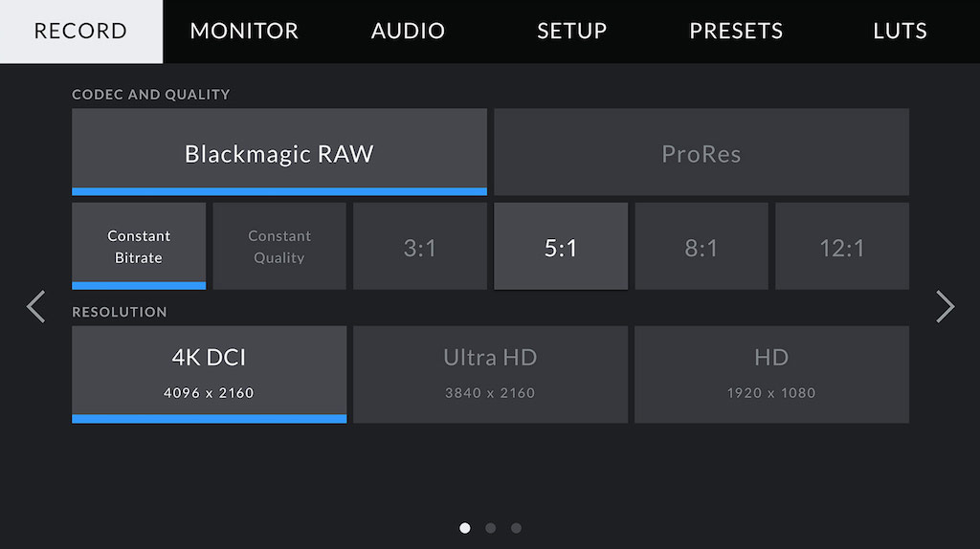This screenshot has width=980, height=549.
Task: Set resolution to Ultra HD 3840 x 2160
Action: pyautogui.click(x=491, y=375)
